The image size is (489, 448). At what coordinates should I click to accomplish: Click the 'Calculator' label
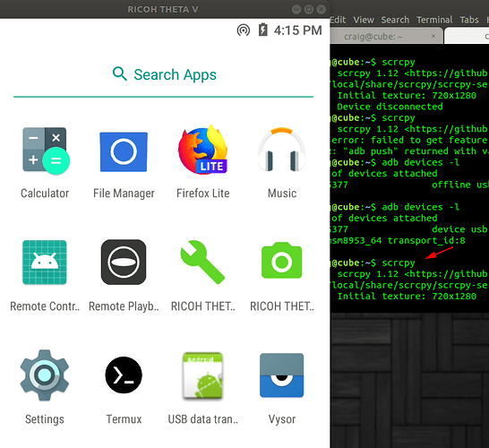[x=45, y=194]
